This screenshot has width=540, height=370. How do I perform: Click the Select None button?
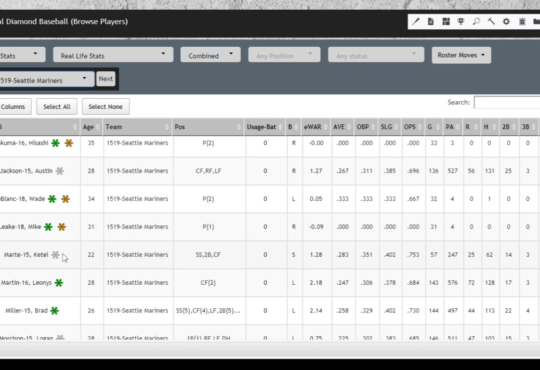[x=105, y=106]
